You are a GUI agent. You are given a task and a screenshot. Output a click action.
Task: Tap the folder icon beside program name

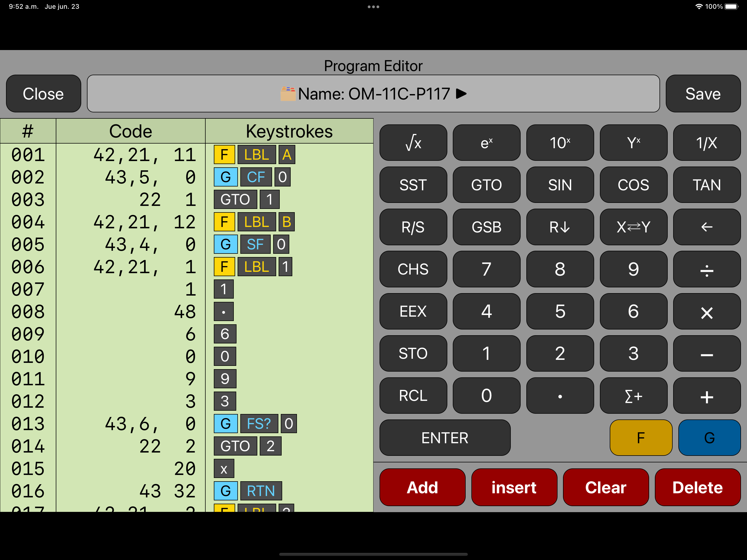click(288, 94)
